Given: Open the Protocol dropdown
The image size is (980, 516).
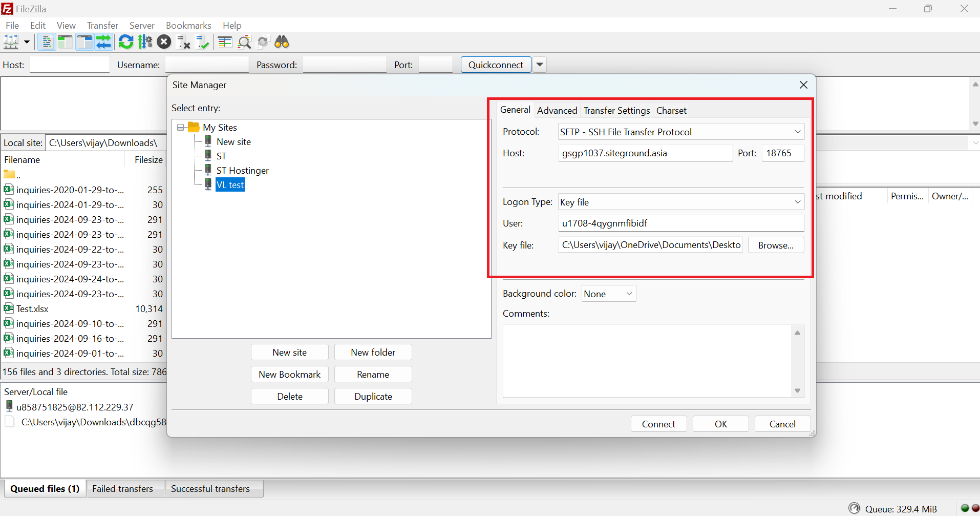Looking at the screenshot, I should click(680, 132).
